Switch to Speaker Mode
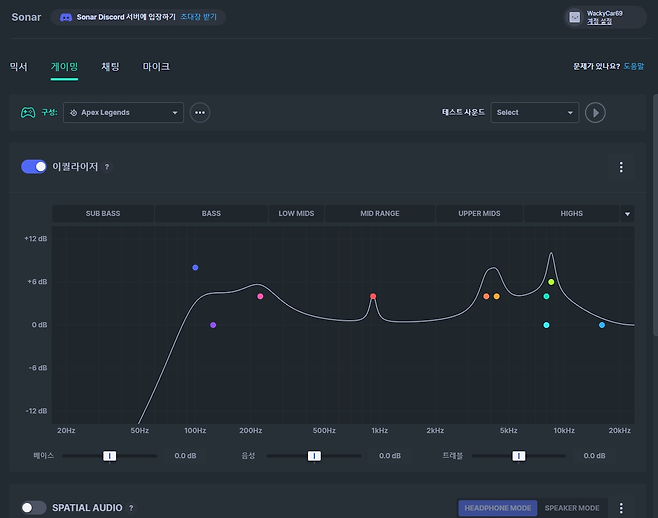658x518 pixels. click(574, 508)
